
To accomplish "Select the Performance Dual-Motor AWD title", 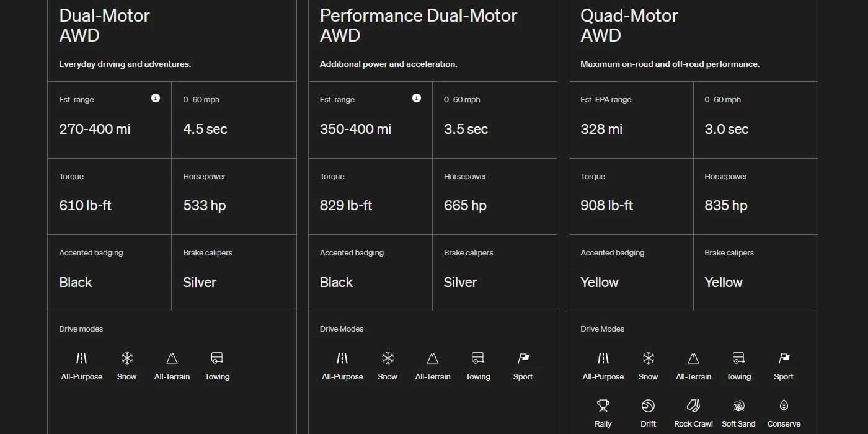I will coord(418,25).
